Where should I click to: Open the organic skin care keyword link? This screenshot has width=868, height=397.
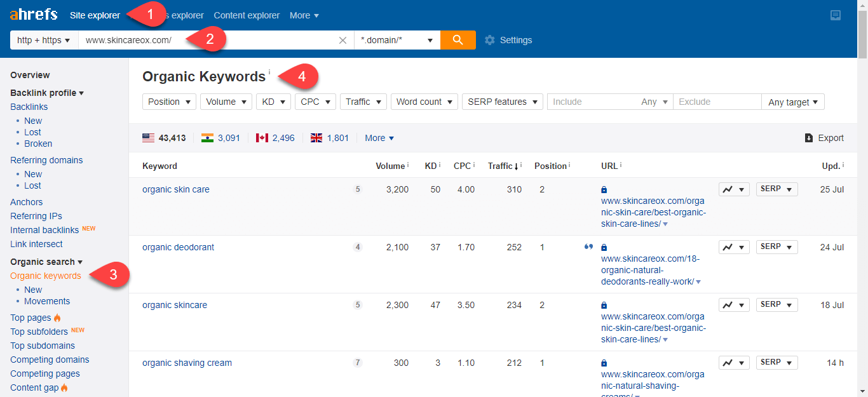coord(176,189)
